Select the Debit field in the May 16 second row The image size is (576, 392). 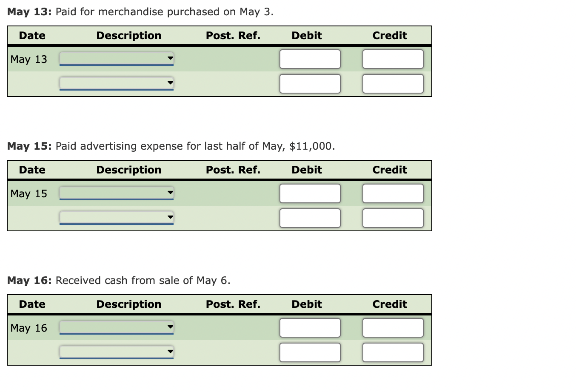(310, 352)
